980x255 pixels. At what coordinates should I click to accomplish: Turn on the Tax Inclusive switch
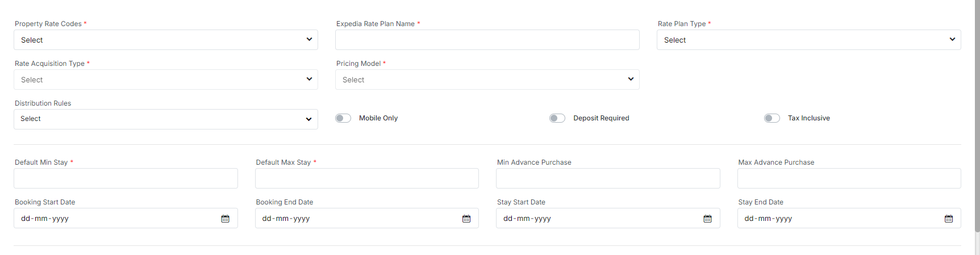coord(772,118)
